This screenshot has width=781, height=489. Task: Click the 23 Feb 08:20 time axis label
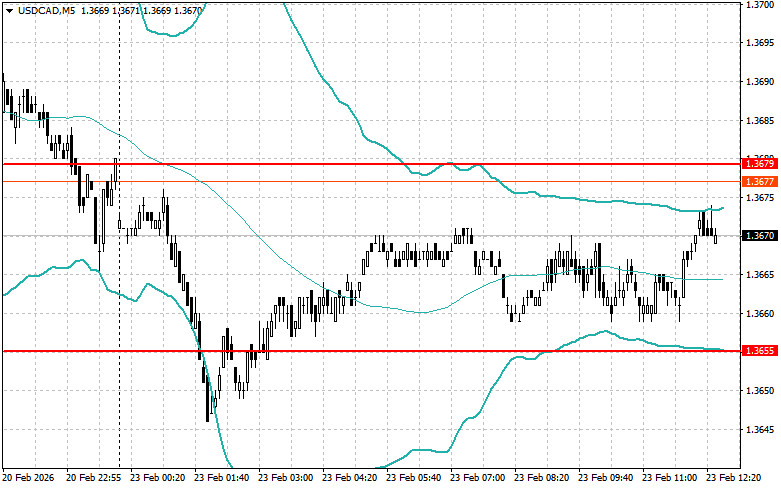(x=541, y=478)
